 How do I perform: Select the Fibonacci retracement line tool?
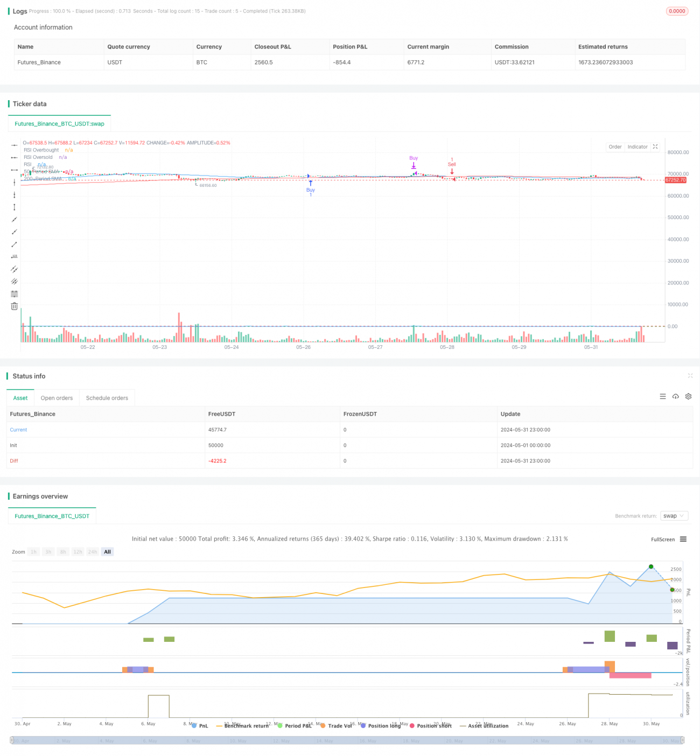pyautogui.click(x=15, y=294)
